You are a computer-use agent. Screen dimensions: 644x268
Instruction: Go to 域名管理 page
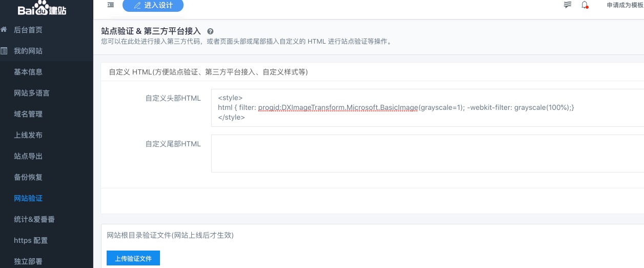[28, 114]
